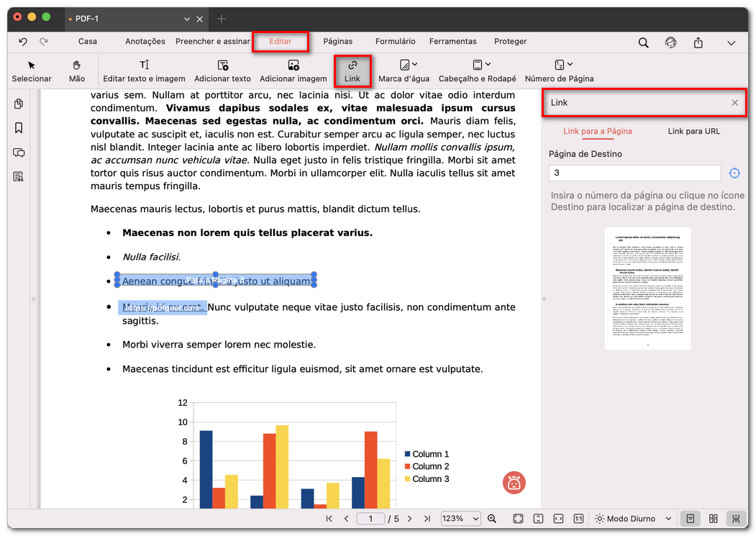Choose the Editar texto e imagem tool
Screen dimensions: 756x536
pyautogui.click(x=144, y=71)
